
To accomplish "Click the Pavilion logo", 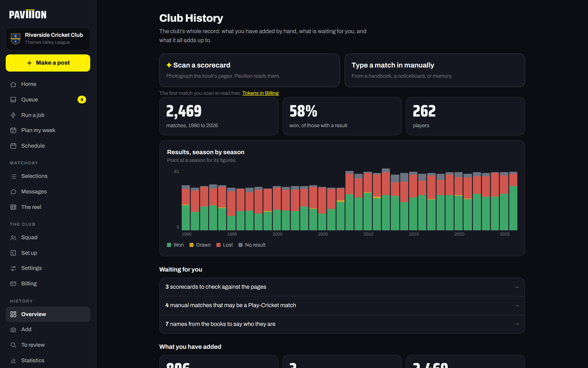I will point(28,14).
